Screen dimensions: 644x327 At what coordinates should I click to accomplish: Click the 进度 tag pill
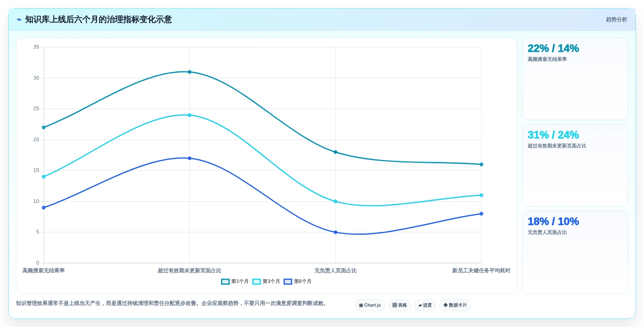[x=425, y=305]
